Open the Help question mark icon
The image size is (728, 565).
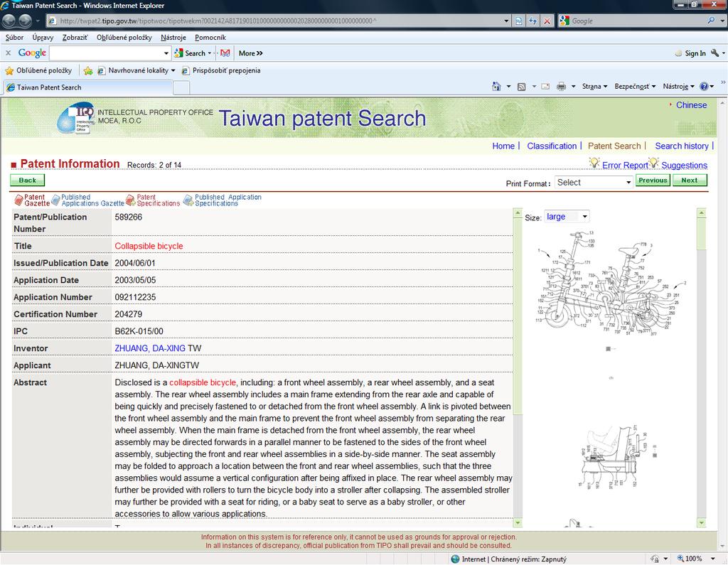click(704, 87)
